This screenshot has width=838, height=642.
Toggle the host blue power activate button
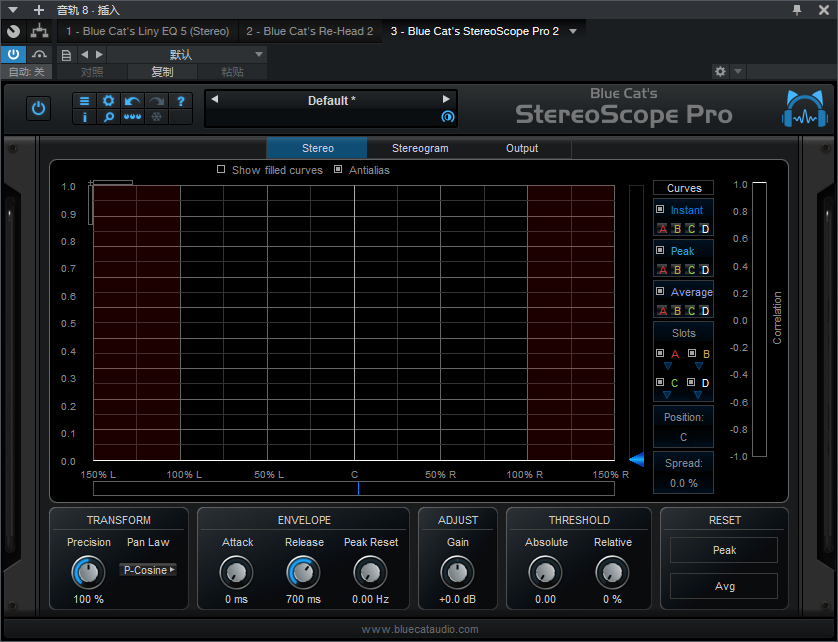coord(13,54)
